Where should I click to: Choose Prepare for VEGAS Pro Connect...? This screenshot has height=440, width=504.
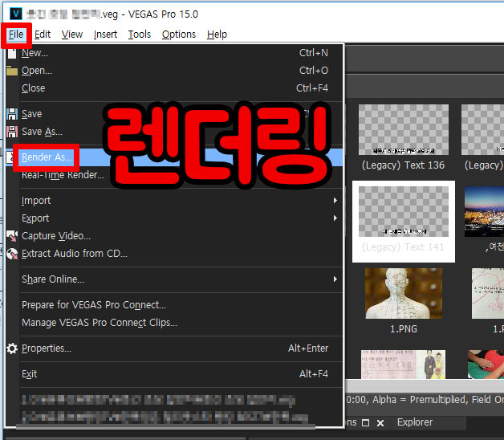[174, 305]
